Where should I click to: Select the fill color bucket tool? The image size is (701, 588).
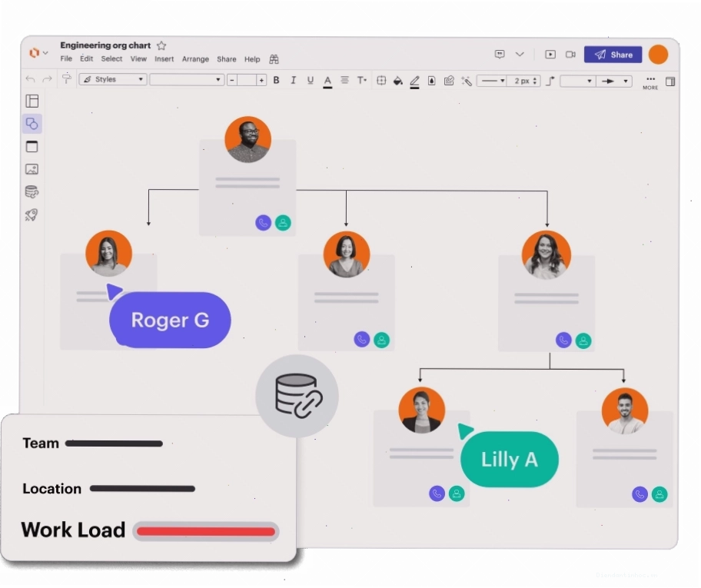coord(397,81)
